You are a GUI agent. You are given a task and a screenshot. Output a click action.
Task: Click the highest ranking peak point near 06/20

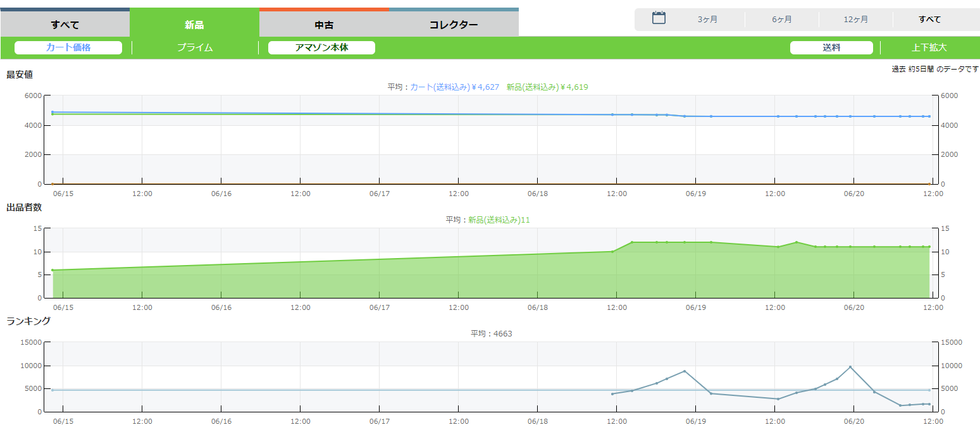pos(850,367)
